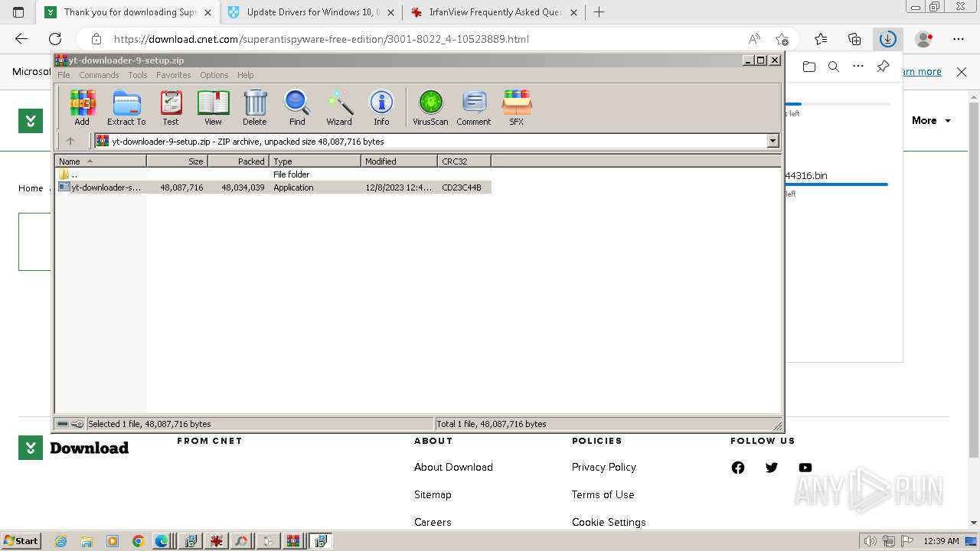Run VirusScan on the archive
This screenshot has width=980, height=551.
(x=430, y=107)
